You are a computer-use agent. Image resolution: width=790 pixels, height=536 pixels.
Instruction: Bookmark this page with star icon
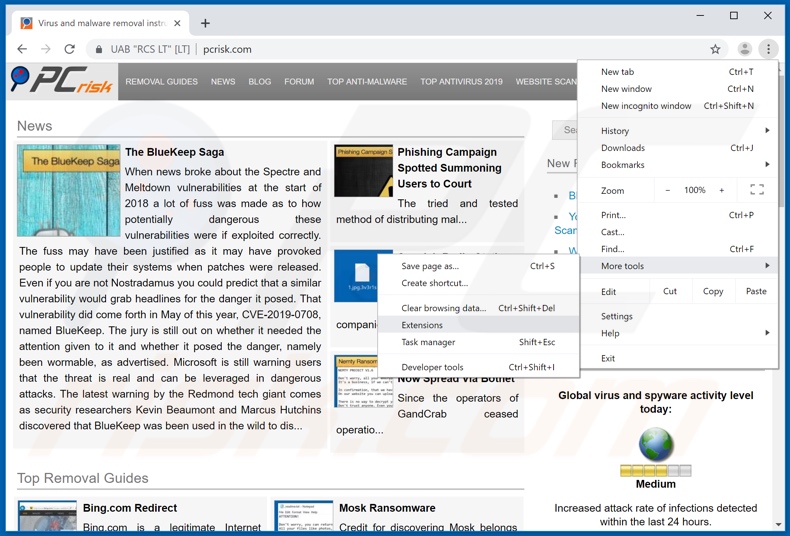pyautogui.click(x=715, y=49)
